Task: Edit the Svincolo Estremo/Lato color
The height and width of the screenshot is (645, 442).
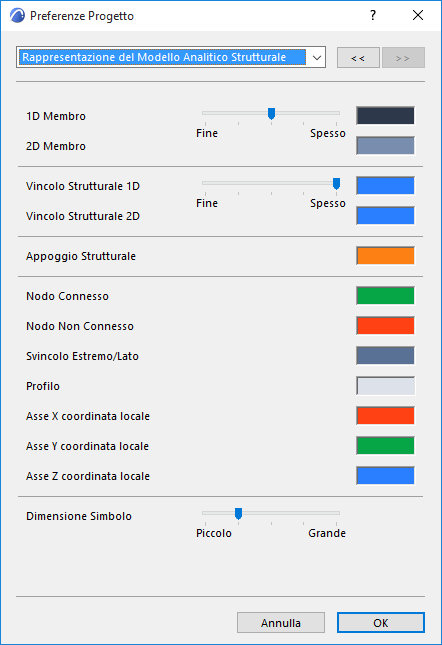Action: (385, 356)
